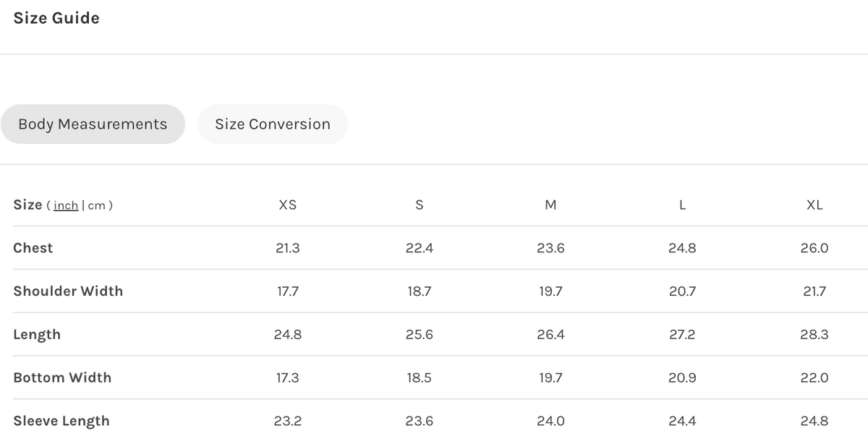Click the S sleeve length value 23.6
Screen dimensions: 868x436
420,421
